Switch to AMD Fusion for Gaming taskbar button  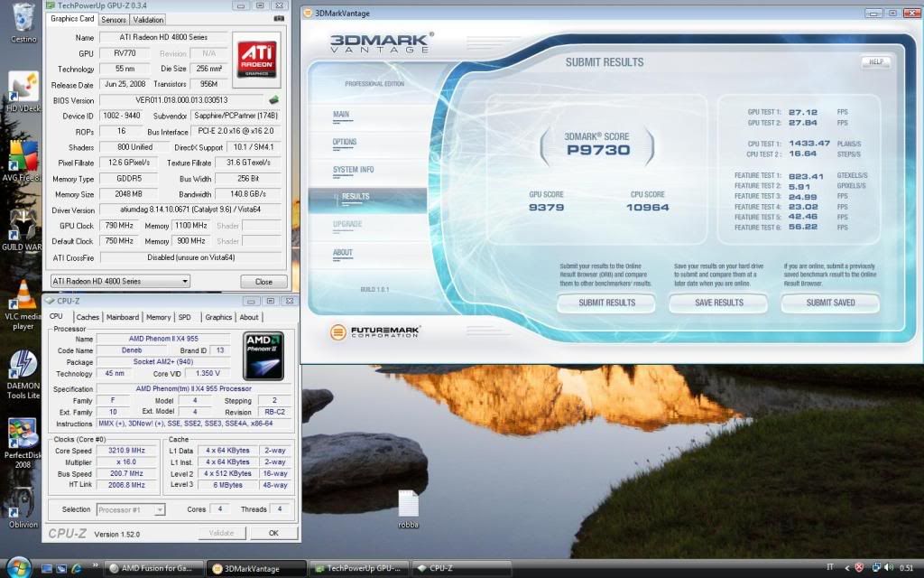[x=155, y=569]
